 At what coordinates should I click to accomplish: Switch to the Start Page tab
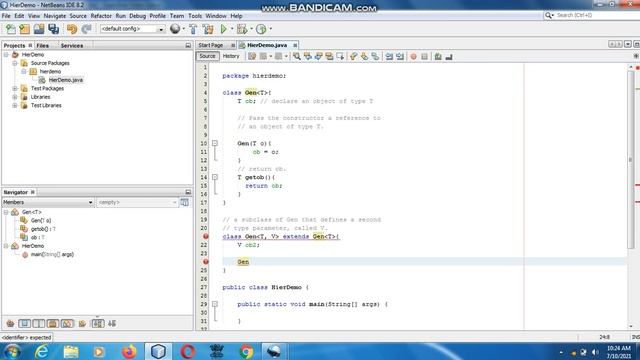[x=211, y=45]
